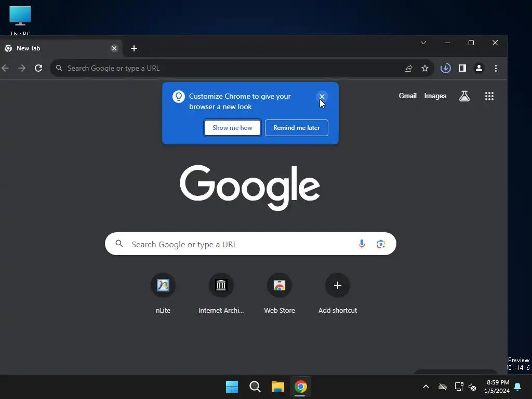The height and width of the screenshot is (399, 532).
Task: Share this page icon in address bar
Action: [408, 68]
